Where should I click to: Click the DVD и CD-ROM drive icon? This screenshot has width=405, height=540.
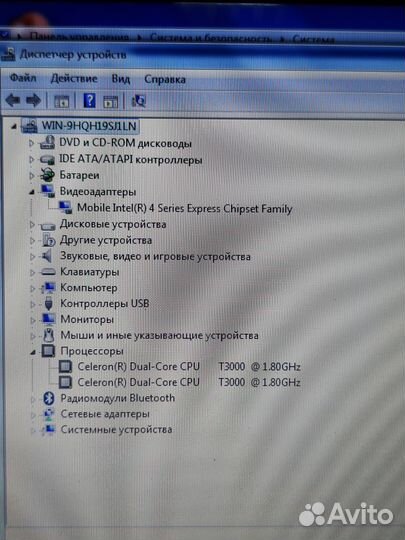[x=47, y=143]
